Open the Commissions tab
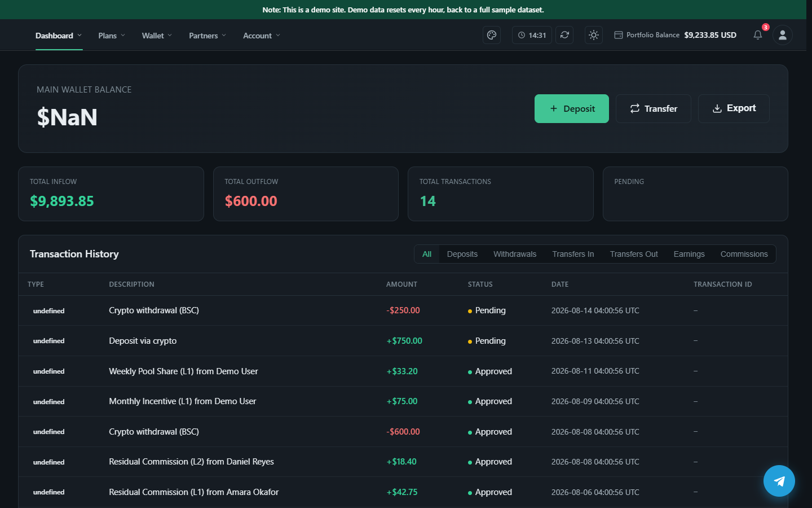This screenshot has height=508, width=812. [x=744, y=254]
